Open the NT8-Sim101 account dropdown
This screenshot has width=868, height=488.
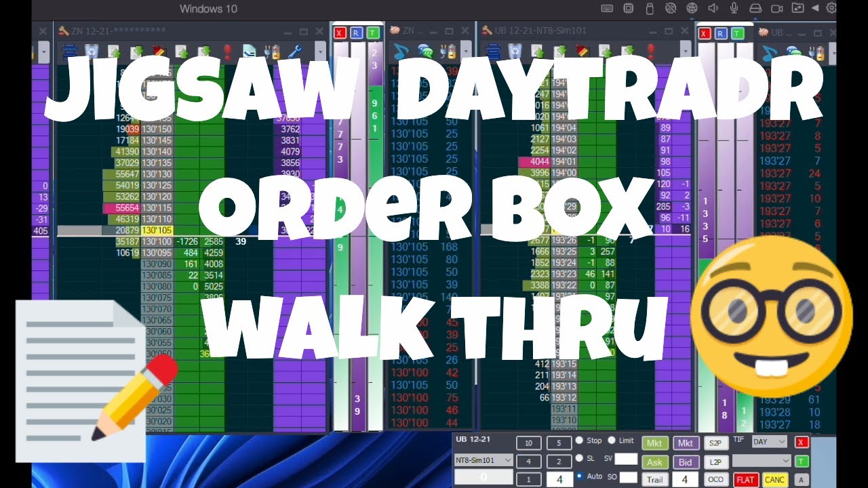tap(484, 460)
